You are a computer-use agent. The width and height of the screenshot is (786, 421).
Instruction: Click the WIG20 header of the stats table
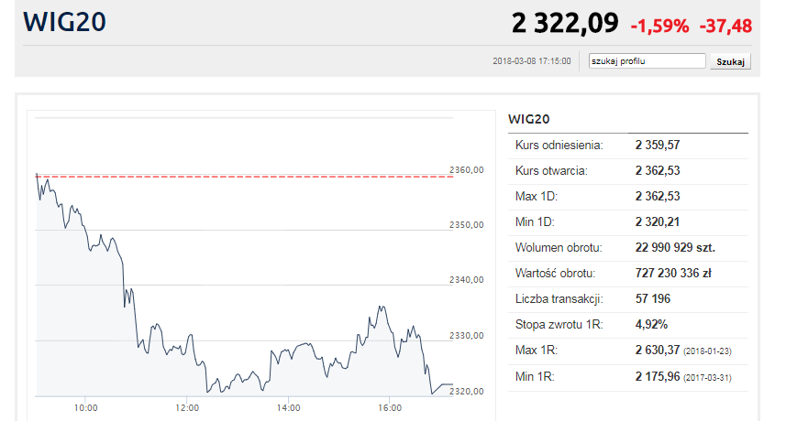(530, 119)
